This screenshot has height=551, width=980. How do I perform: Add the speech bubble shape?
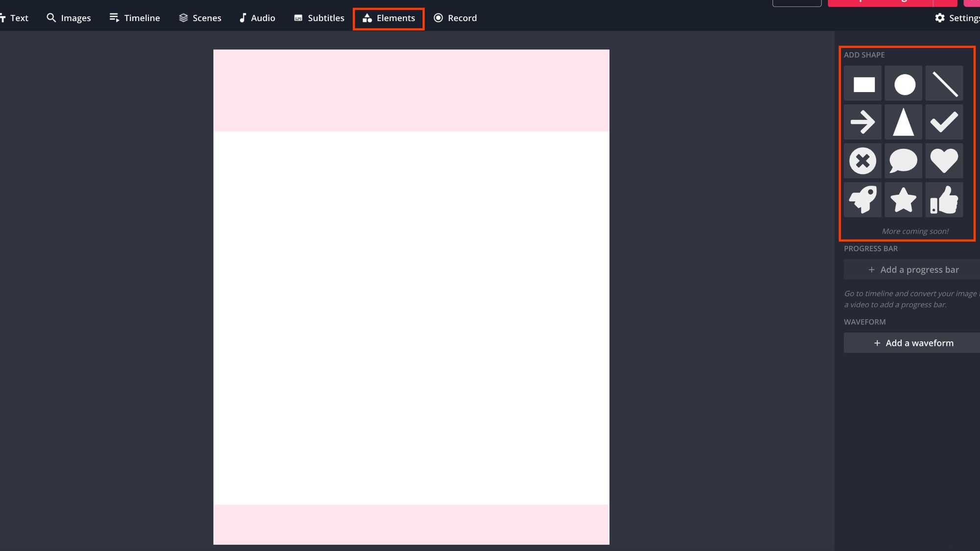[904, 161]
